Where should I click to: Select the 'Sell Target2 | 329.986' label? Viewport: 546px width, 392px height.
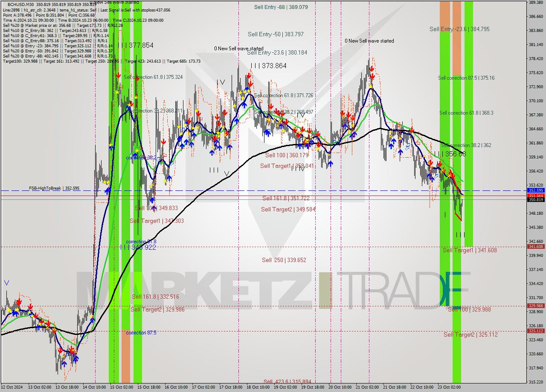(157, 309)
